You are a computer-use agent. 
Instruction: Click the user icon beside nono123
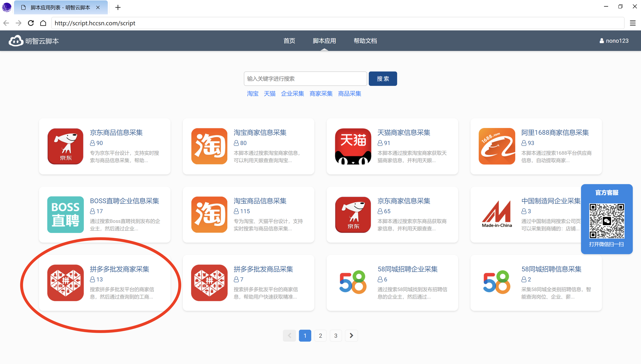[602, 41]
